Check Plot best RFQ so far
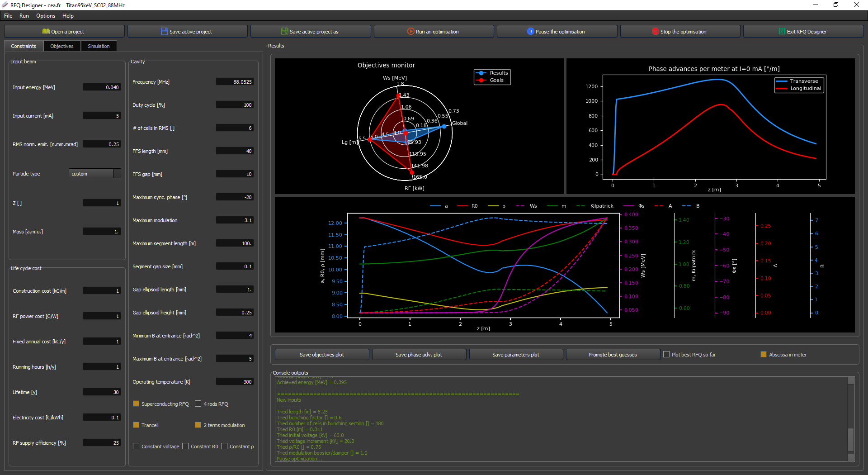Image resolution: width=868 pixels, height=475 pixels. click(x=666, y=355)
